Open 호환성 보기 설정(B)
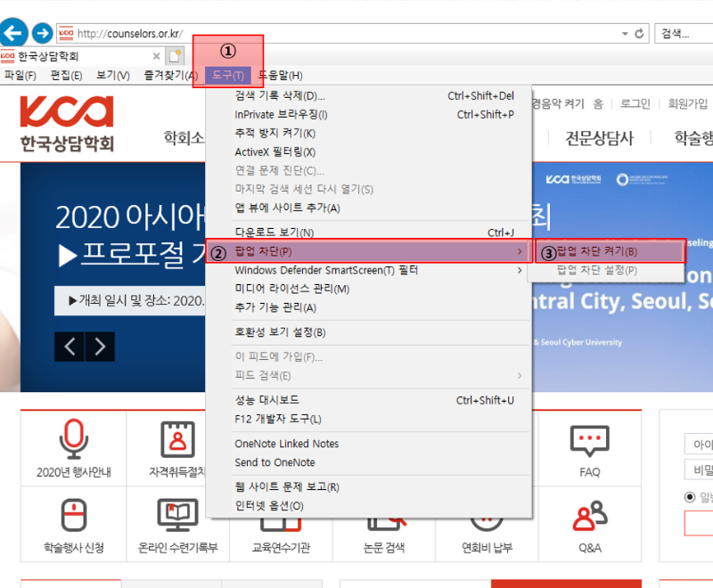Screen dimensions: 713x588 (368, 332)
